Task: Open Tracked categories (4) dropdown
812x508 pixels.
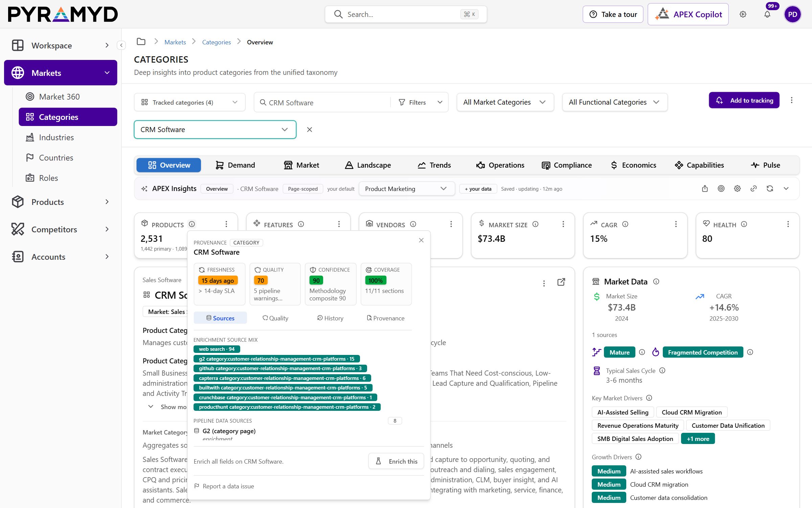Action: [x=189, y=102]
